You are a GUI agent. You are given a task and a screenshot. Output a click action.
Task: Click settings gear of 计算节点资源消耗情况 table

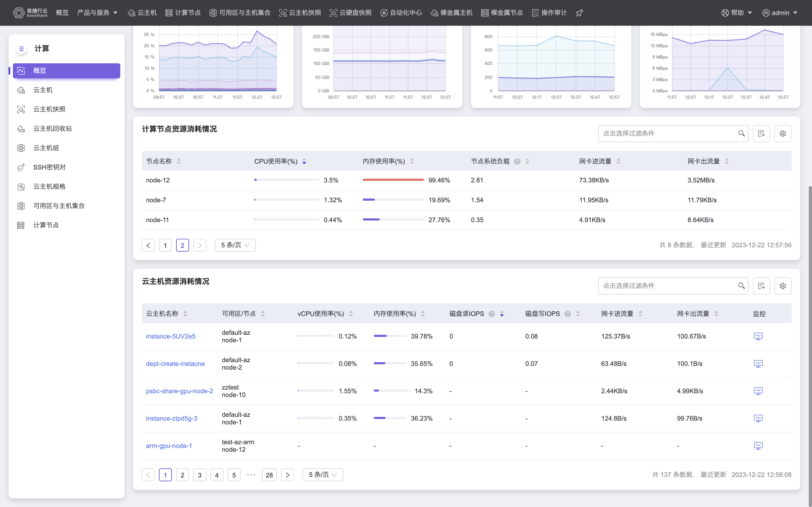click(782, 134)
